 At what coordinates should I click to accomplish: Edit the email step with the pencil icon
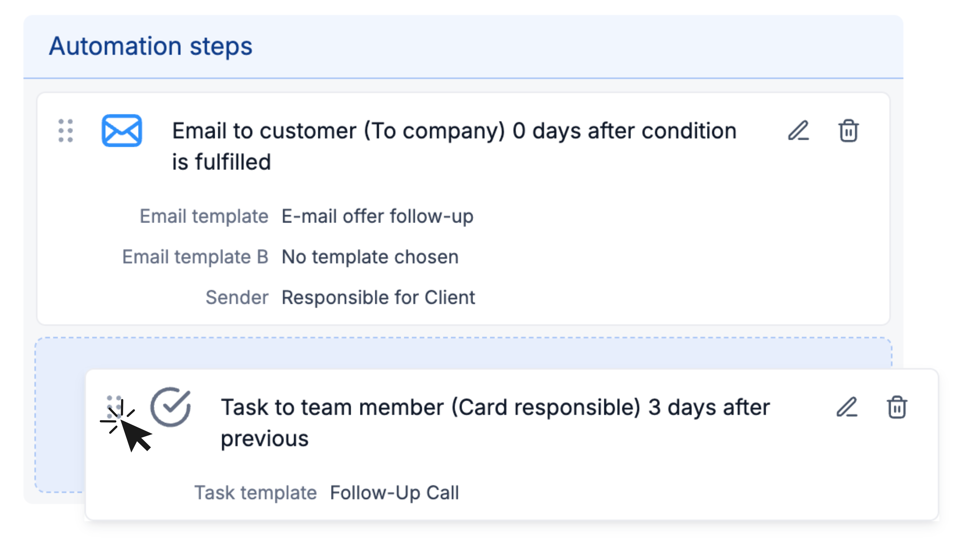[x=799, y=131]
